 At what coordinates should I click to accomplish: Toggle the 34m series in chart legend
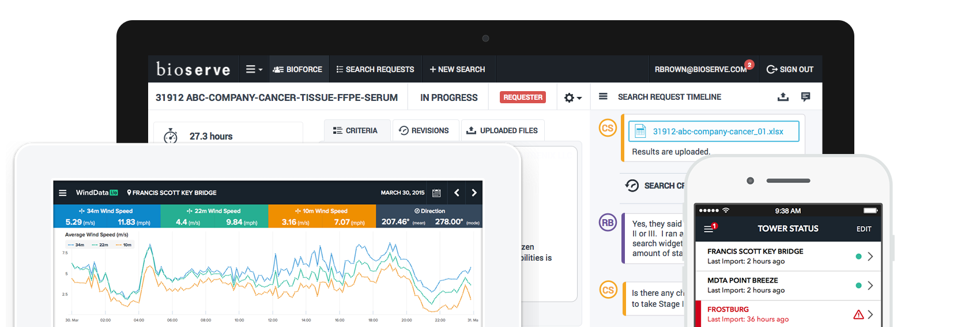pyautogui.click(x=76, y=245)
